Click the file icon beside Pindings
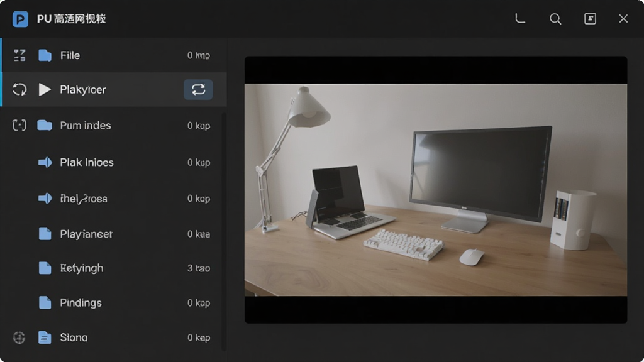Viewport: 644px width, 362px height. 45,303
